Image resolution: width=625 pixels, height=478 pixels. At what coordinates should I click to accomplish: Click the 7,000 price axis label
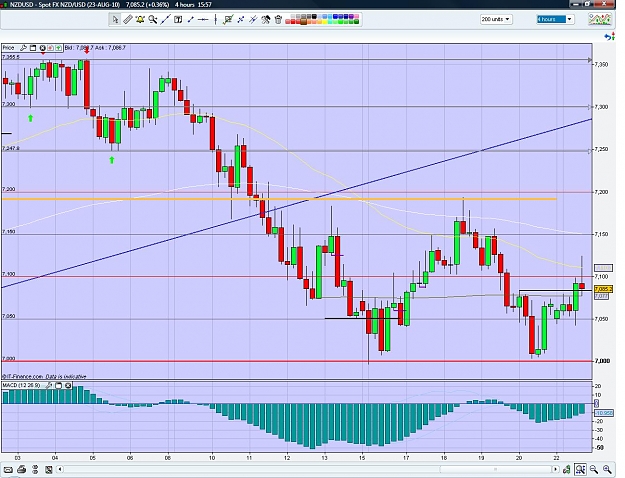(x=602, y=361)
